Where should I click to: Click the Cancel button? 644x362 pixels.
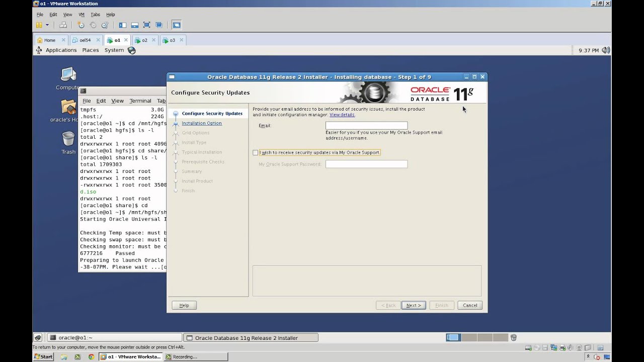[470, 305]
